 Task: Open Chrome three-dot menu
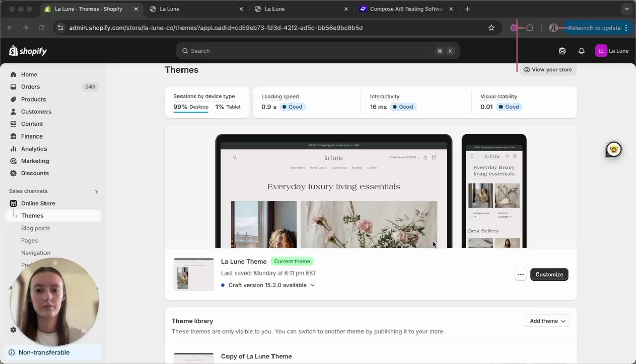tap(626, 28)
